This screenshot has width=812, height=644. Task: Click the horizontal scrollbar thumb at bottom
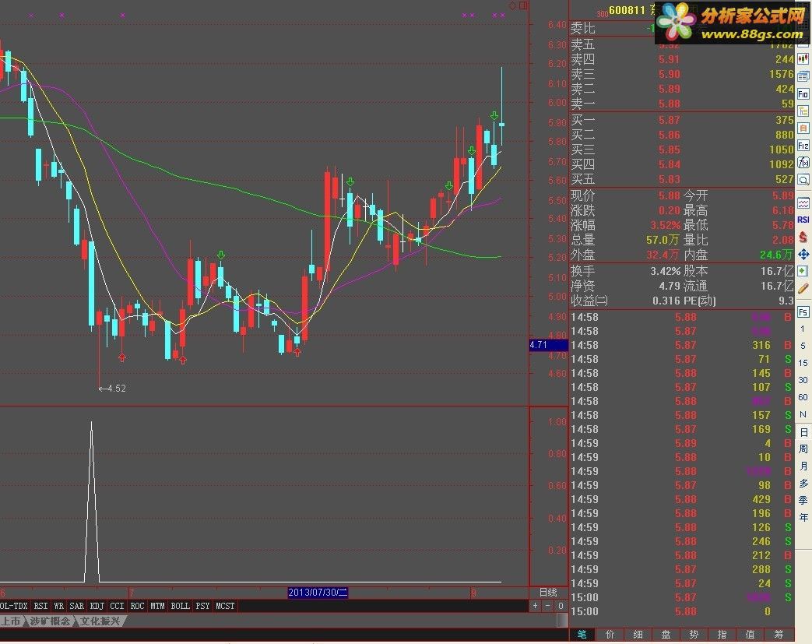pos(562,620)
